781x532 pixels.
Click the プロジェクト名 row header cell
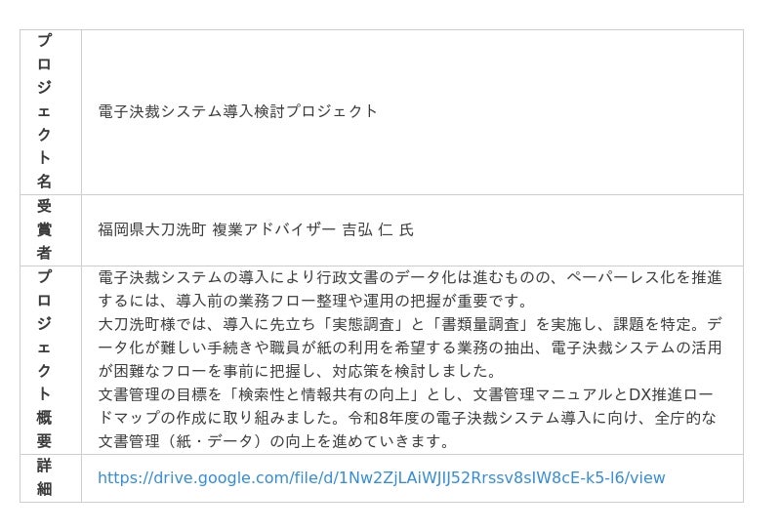coord(45,111)
